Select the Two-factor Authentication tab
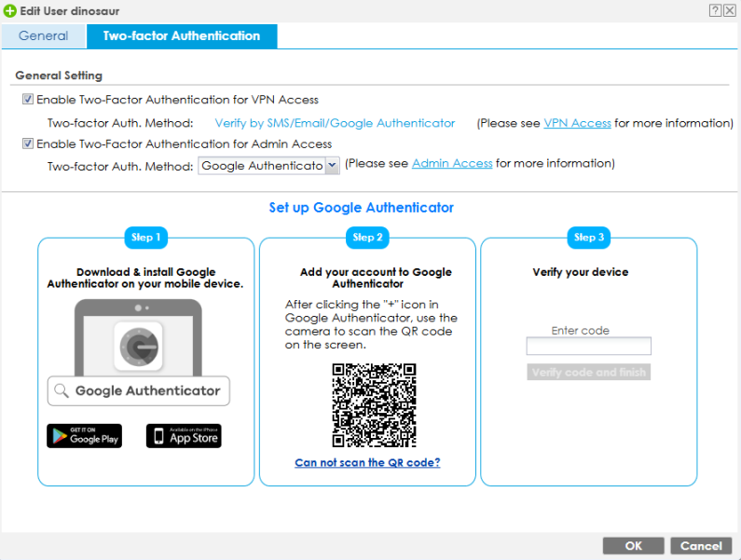Image resolution: width=741 pixels, height=560 pixels. coord(182,36)
